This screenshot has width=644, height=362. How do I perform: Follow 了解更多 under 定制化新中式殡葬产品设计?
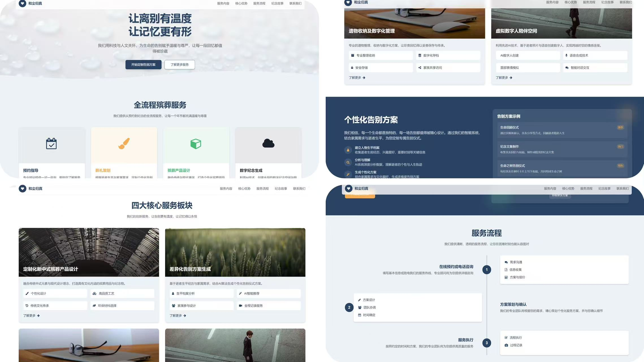click(31, 316)
